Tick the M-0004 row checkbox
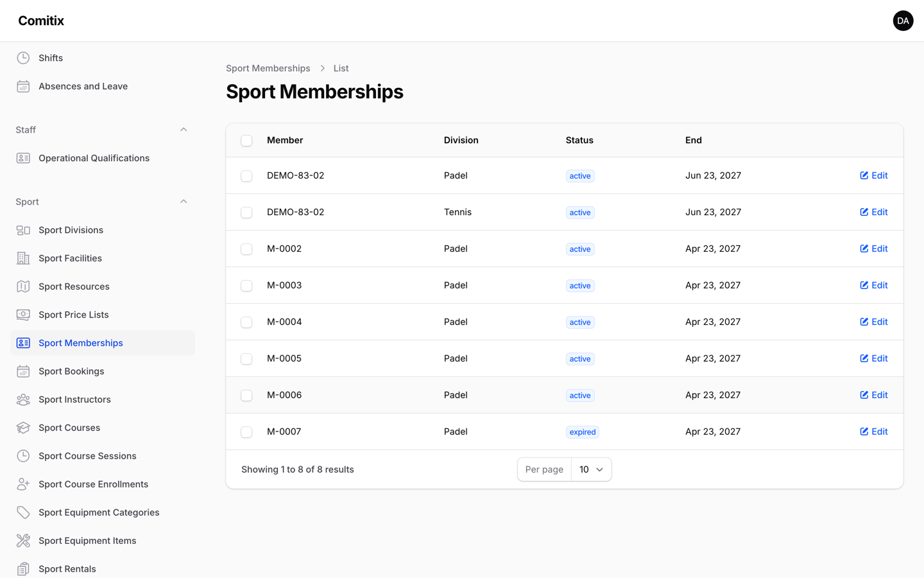The height and width of the screenshot is (578, 924). click(x=246, y=322)
